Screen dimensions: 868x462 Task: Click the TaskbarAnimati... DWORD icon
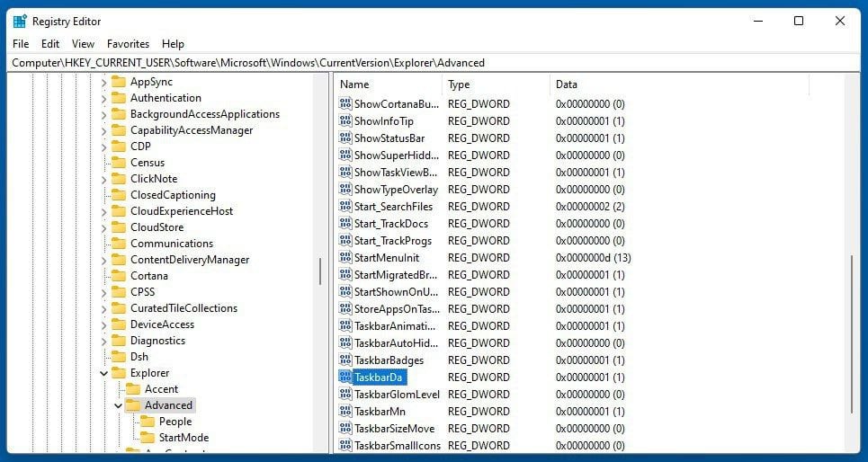pos(345,326)
